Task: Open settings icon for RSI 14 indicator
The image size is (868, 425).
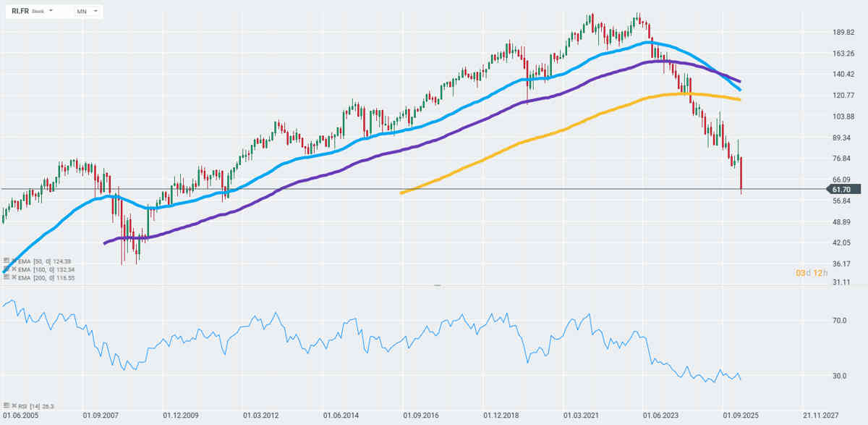Action: [x=5, y=406]
